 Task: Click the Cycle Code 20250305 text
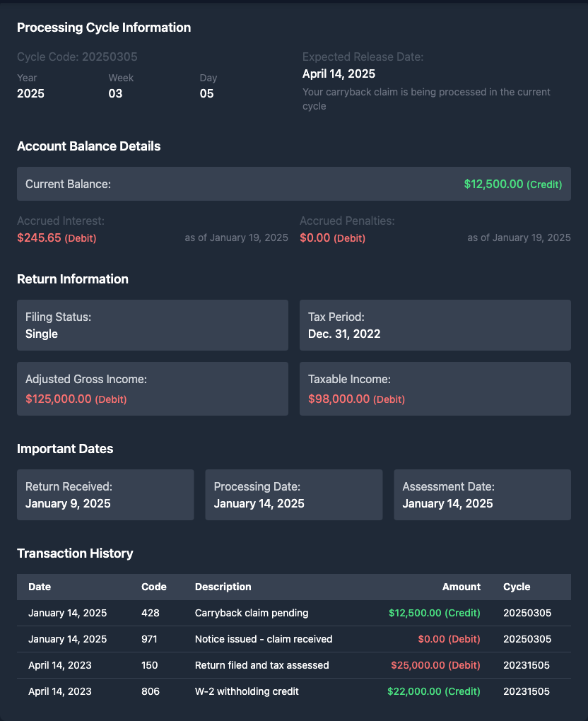pos(77,57)
